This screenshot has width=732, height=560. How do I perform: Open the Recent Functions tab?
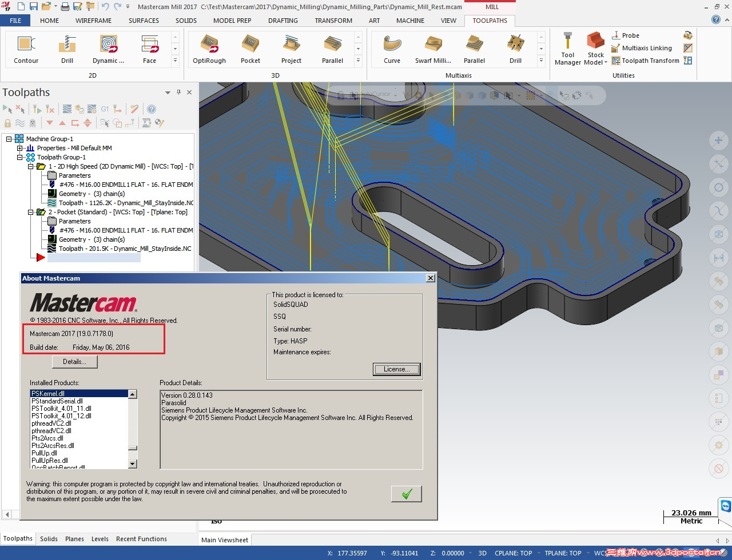click(141, 539)
